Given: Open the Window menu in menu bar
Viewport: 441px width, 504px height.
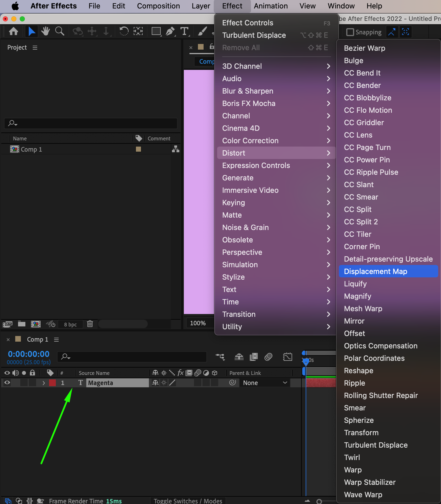Looking at the screenshot, I should click(341, 6).
